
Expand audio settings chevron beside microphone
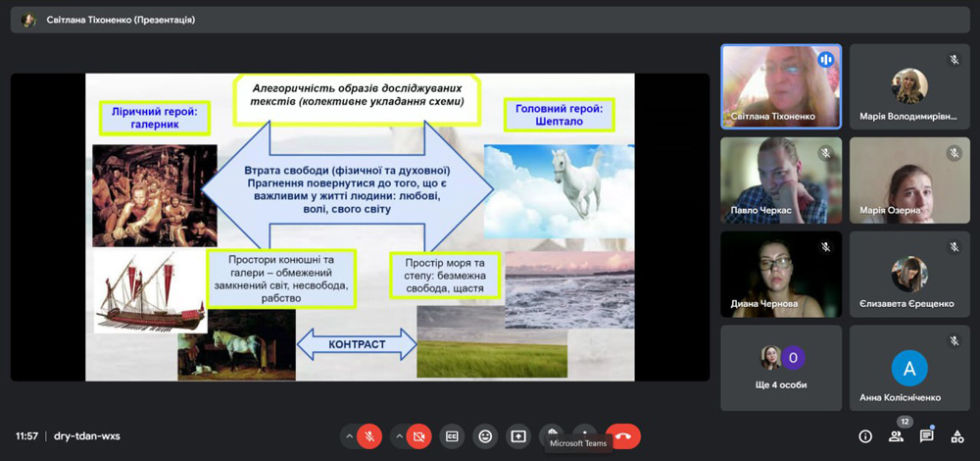tap(348, 435)
